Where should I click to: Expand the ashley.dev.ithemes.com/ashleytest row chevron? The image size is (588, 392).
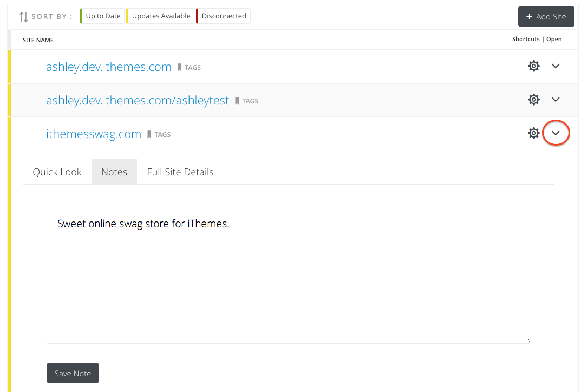pos(556,100)
